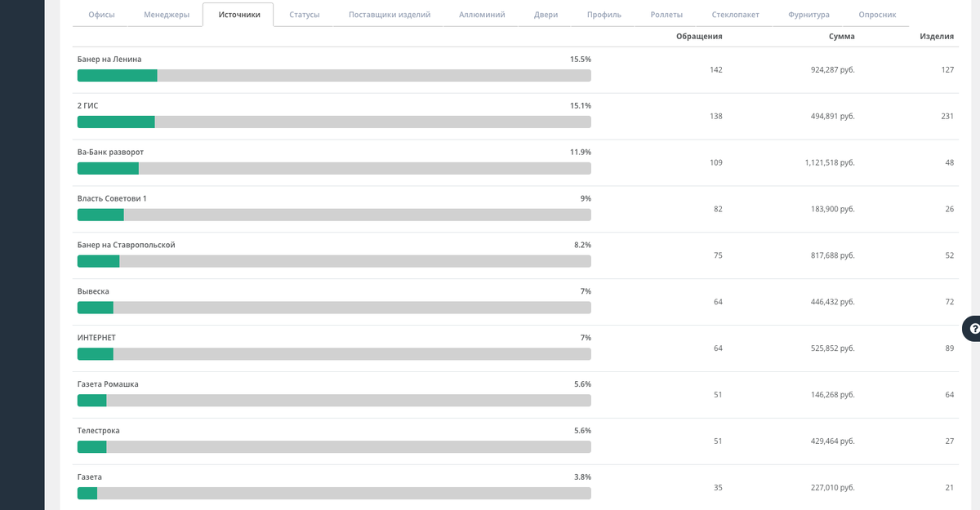Open the Статусы tab

click(305, 15)
